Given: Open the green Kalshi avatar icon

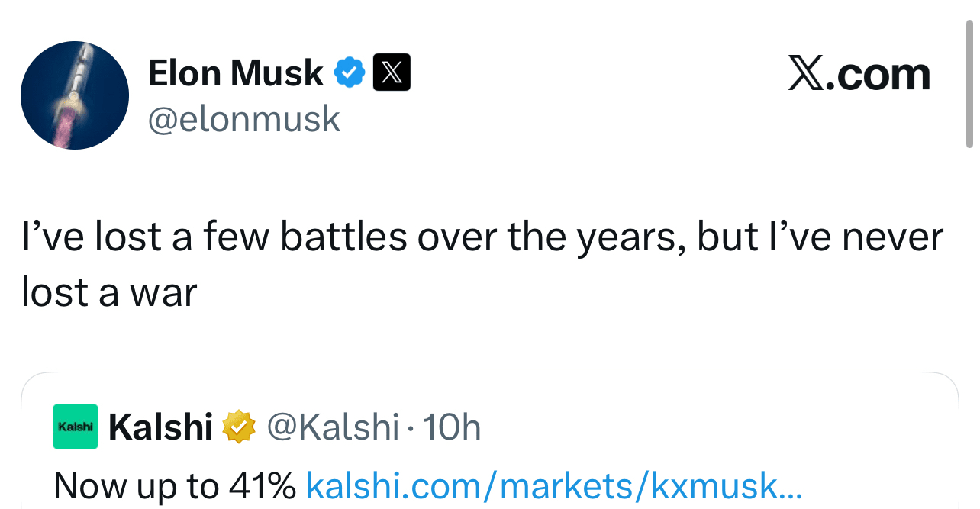Looking at the screenshot, I should (x=76, y=427).
